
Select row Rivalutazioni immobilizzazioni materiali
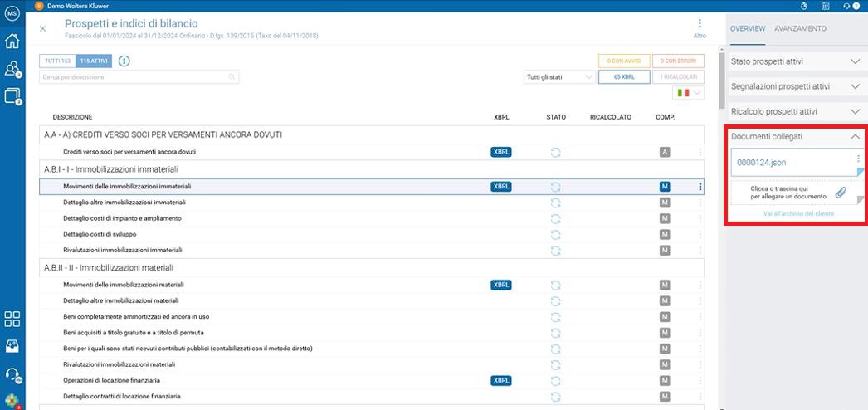coord(372,364)
